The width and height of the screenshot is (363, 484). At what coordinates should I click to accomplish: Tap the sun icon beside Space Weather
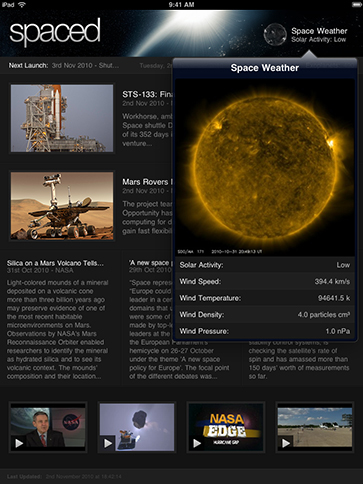[x=275, y=34]
